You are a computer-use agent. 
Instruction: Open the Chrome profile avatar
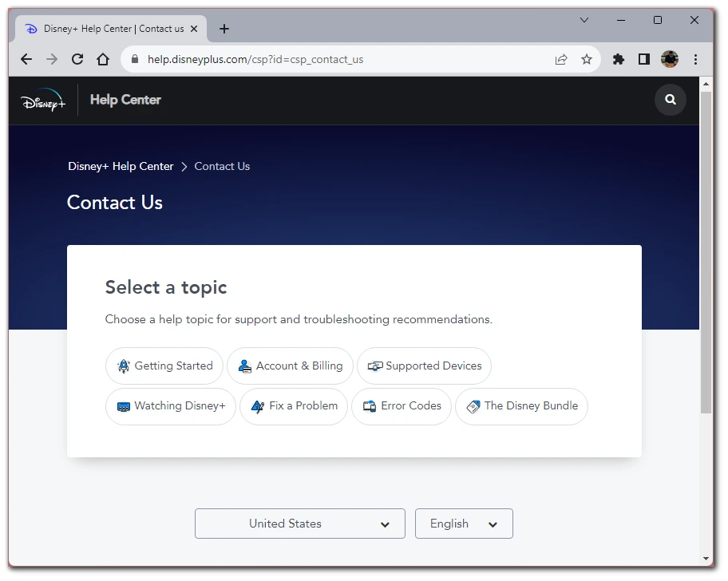[670, 59]
